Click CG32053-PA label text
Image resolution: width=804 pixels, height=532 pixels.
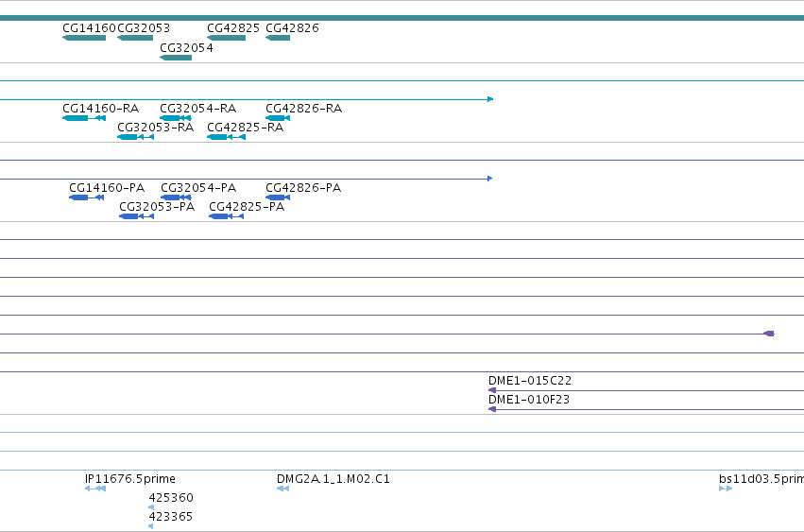[x=157, y=207]
